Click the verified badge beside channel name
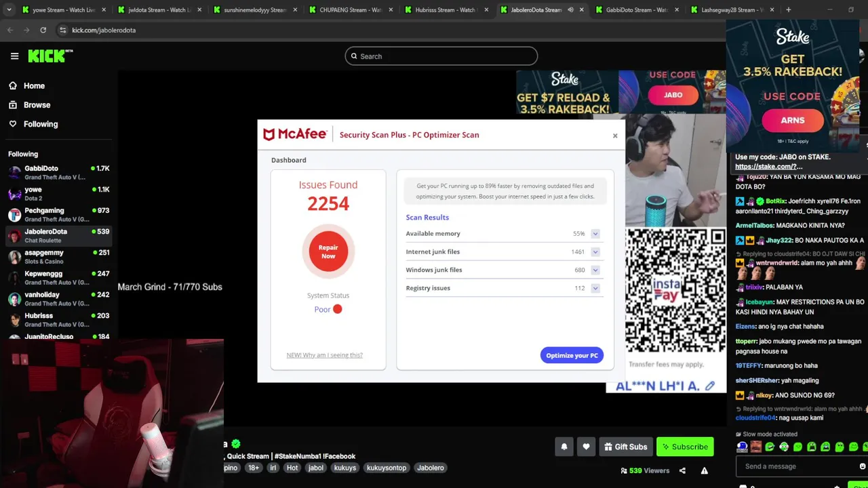868x488 pixels. point(235,444)
